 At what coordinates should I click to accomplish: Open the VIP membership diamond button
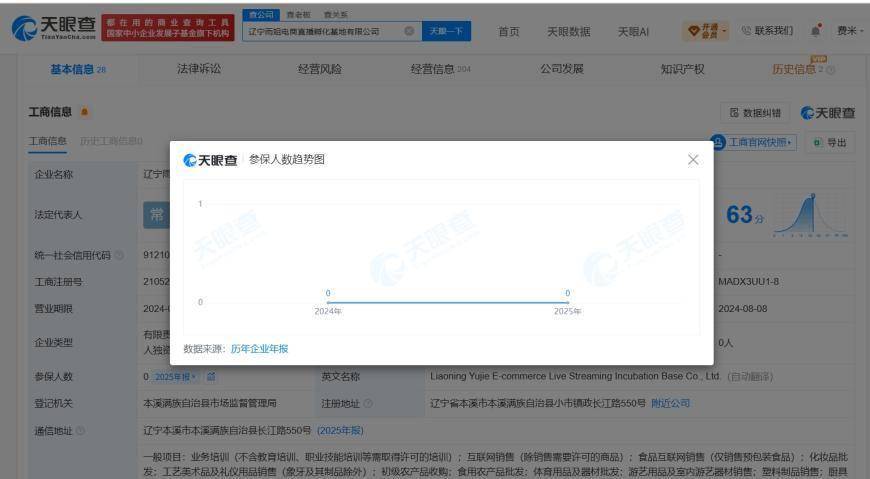tap(705, 31)
